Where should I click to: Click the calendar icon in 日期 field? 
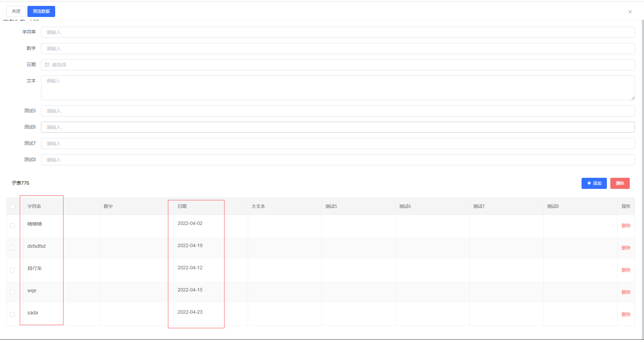(47, 65)
